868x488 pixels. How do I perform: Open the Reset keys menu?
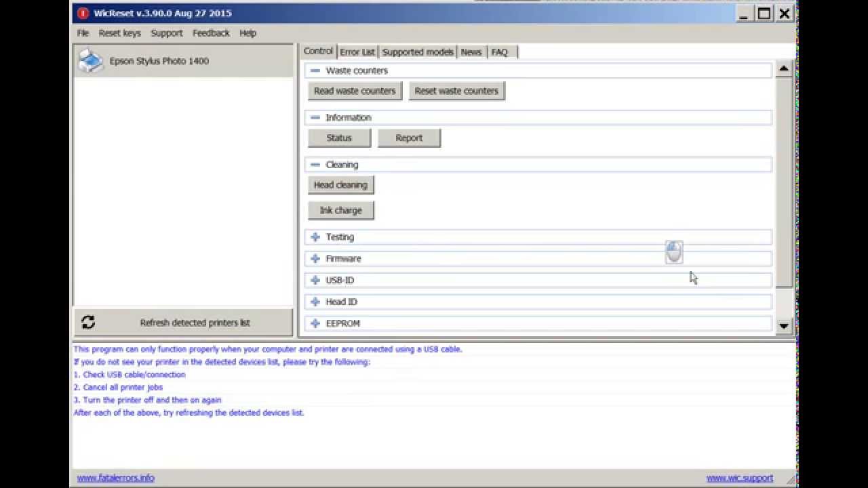coord(119,33)
